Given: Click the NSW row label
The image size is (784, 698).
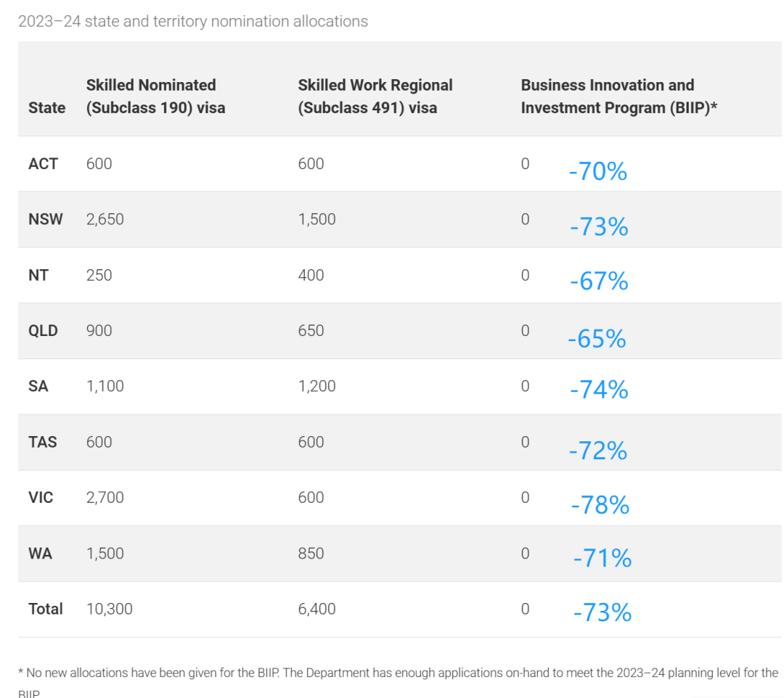Looking at the screenshot, I should 46,219.
